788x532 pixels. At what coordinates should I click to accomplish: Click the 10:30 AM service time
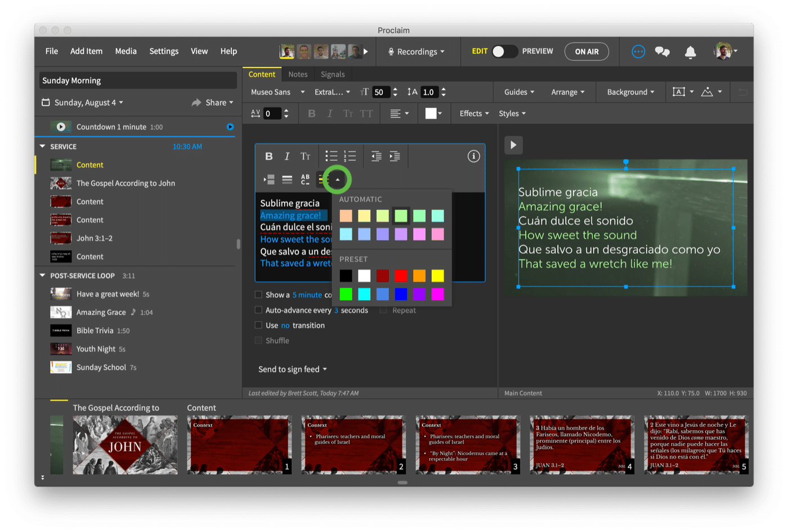187,146
